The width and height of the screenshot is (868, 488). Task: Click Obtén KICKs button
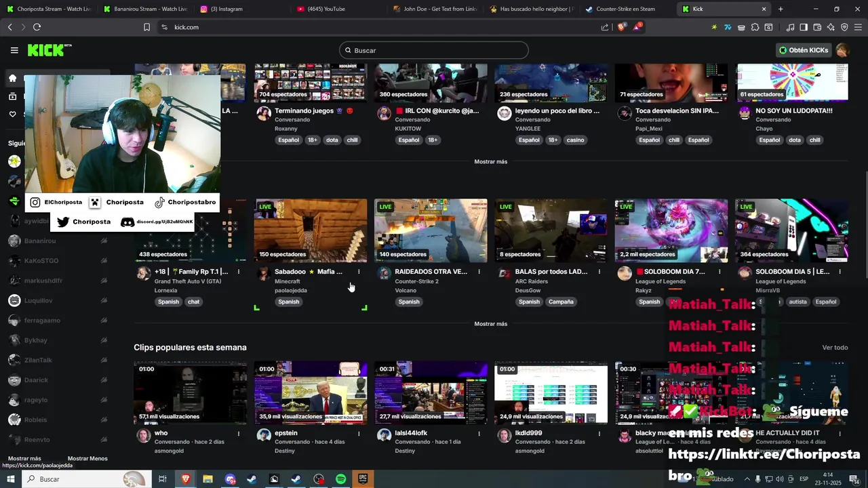point(804,50)
